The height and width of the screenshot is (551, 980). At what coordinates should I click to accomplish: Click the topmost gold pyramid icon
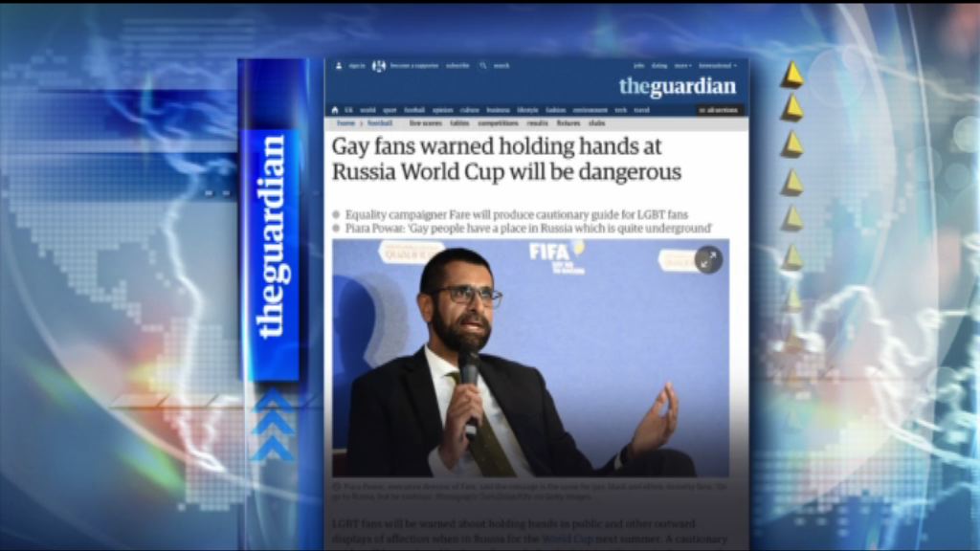point(791,75)
